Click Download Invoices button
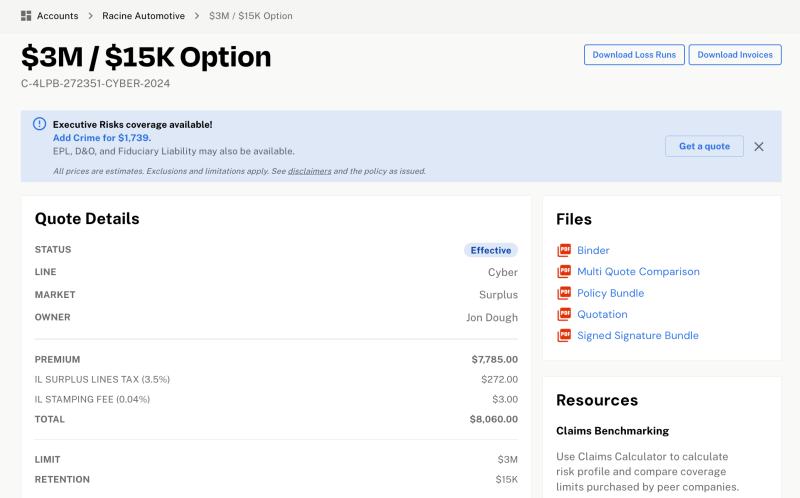Screen dimensions: 800x498 tap(735, 55)
